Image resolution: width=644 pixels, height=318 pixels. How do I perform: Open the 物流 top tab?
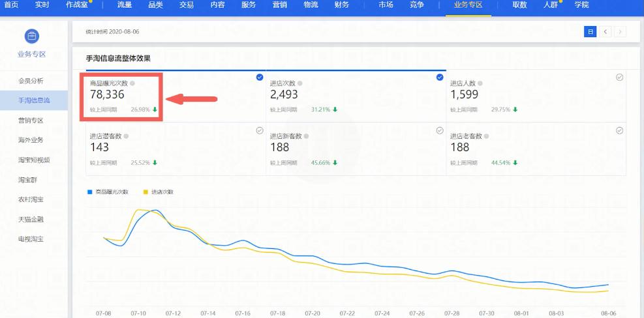(x=311, y=5)
